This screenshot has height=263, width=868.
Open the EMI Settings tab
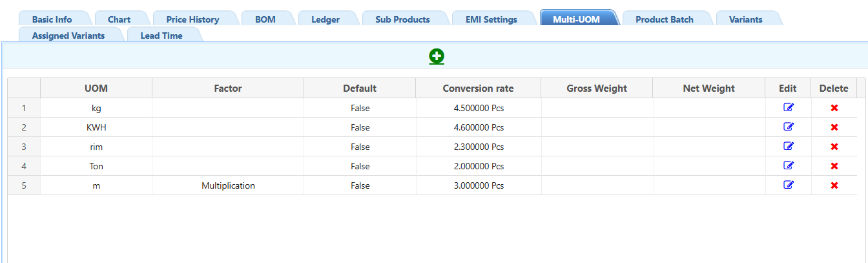491,19
